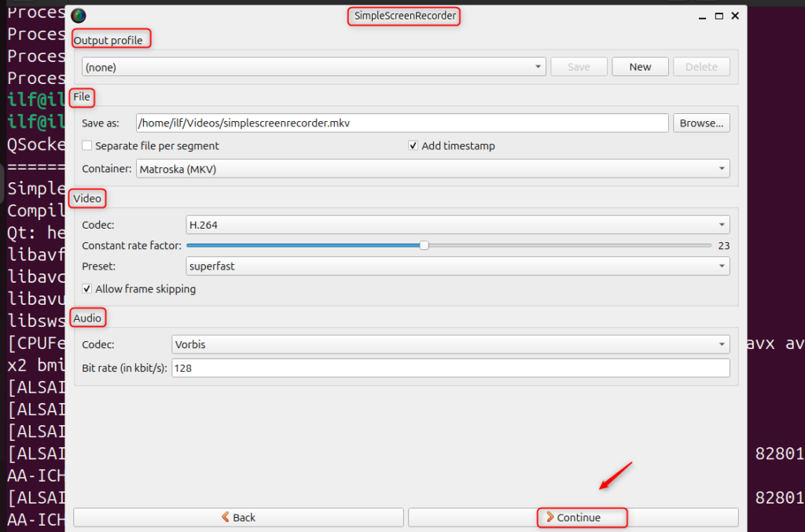Adjust the Constant rate factor slider

pos(424,245)
